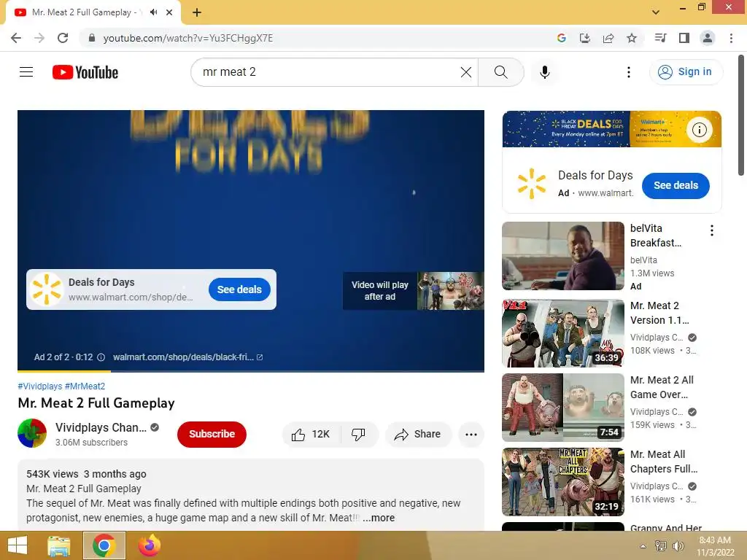
Task: Bookmark this page with star icon
Action: (632, 38)
